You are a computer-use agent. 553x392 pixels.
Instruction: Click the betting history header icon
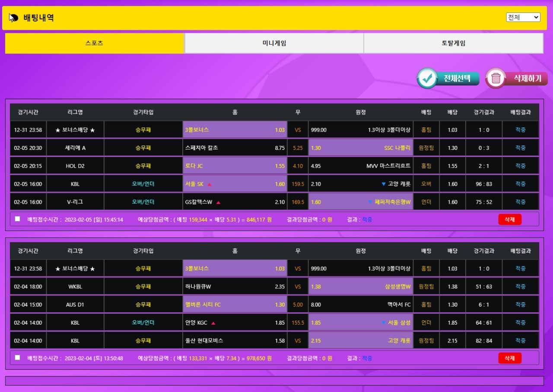coord(13,18)
